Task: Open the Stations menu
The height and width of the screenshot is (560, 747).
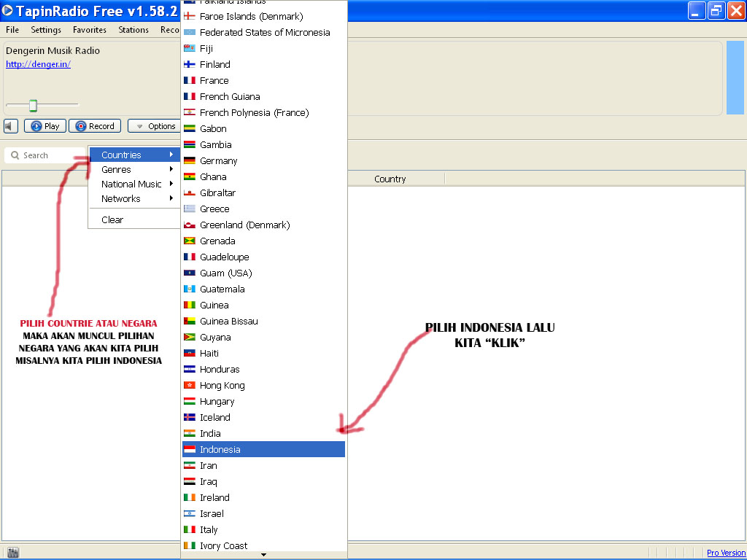Action: [x=133, y=29]
